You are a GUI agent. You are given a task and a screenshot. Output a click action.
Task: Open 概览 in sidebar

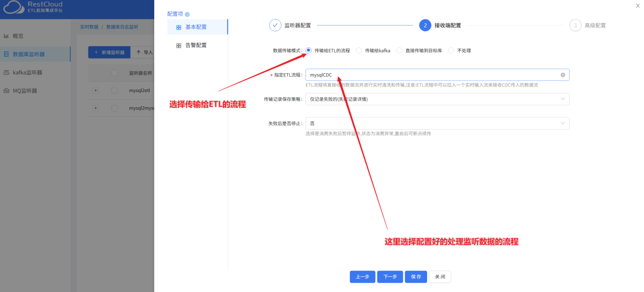pyautogui.click(x=35, y=36)
